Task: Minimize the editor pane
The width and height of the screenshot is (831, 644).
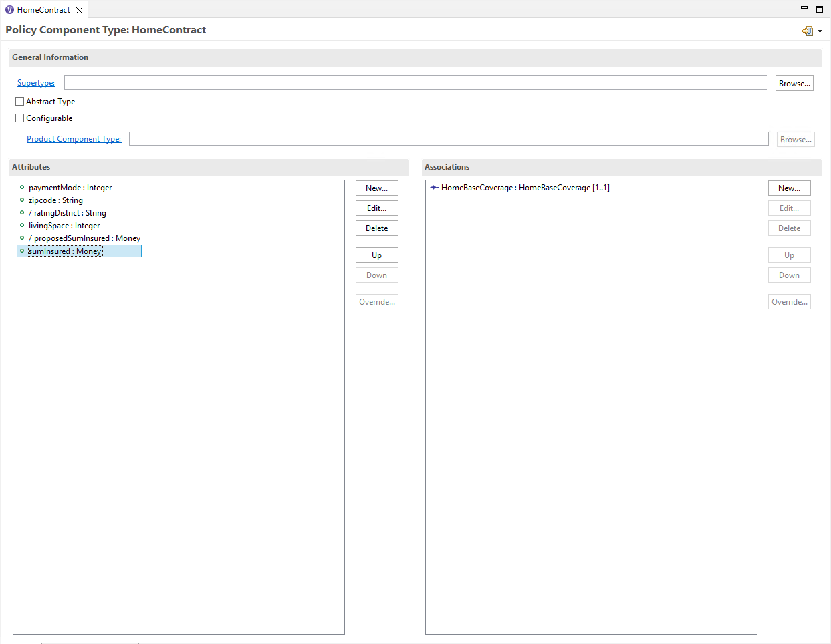Action: tap(804, 9)
